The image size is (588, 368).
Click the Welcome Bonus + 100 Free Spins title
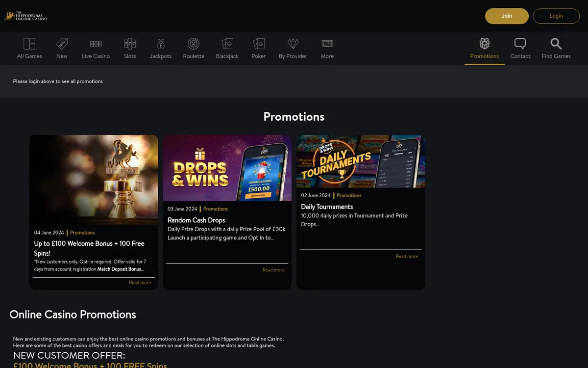point(89,248)
